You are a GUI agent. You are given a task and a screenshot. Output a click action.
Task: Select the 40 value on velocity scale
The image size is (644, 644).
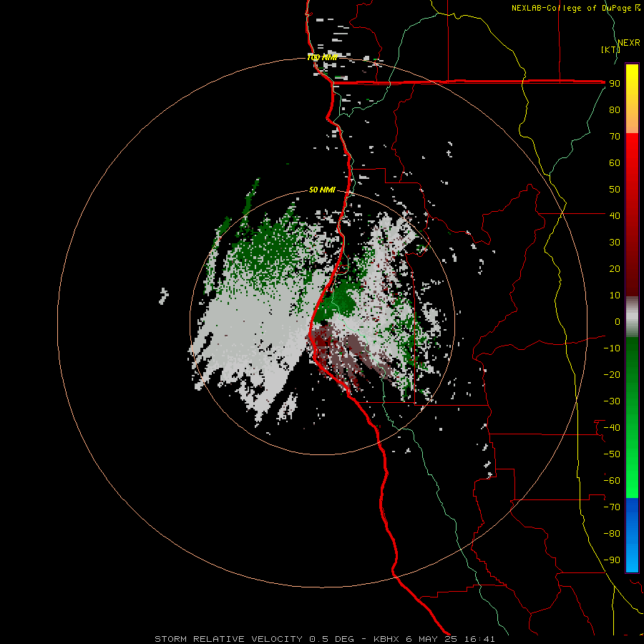tap(615, 216)
